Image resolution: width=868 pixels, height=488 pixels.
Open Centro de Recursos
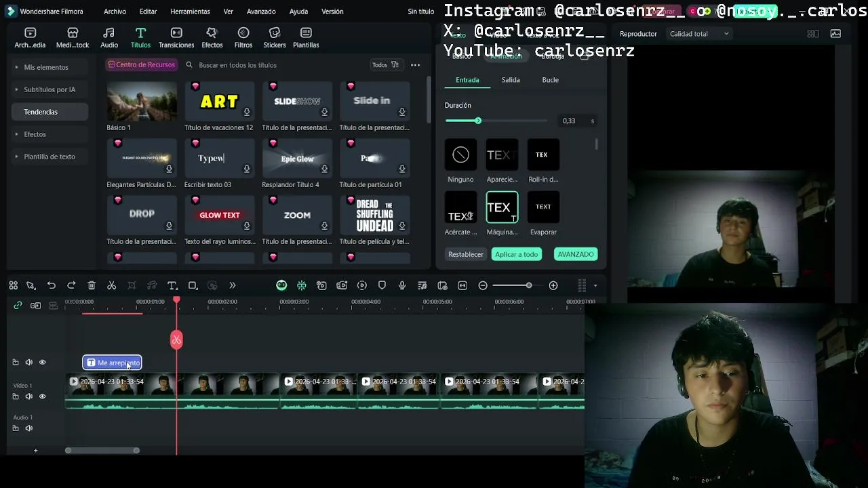click(x=142, y=64)
